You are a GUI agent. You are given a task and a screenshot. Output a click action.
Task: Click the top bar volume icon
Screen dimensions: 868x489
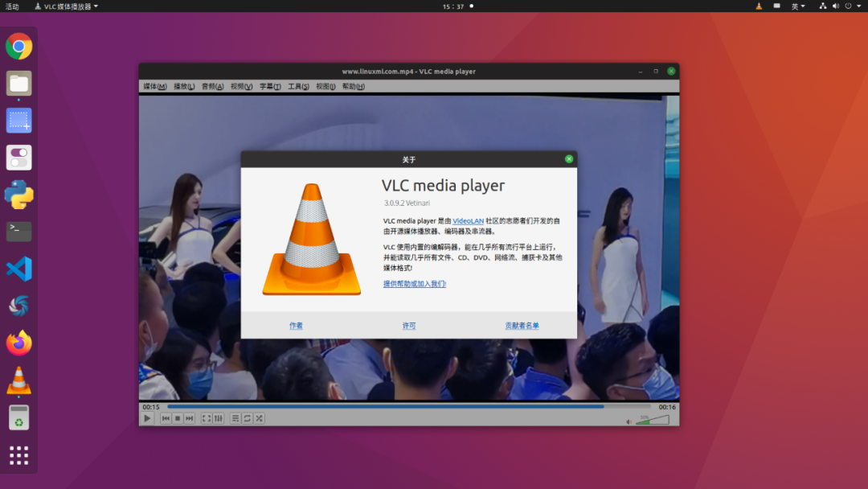[x=836, y=6]
